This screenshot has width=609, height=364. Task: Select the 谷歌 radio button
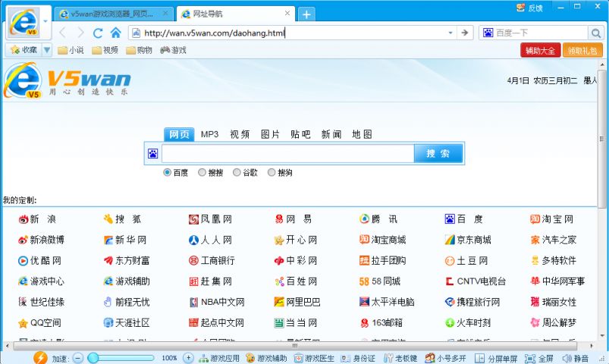tap(237, 172)
